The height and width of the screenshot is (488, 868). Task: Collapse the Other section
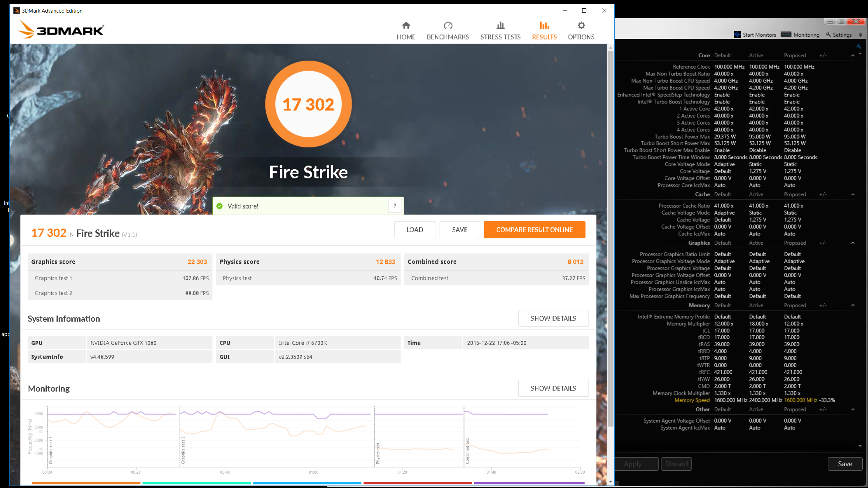coord(853,409)
